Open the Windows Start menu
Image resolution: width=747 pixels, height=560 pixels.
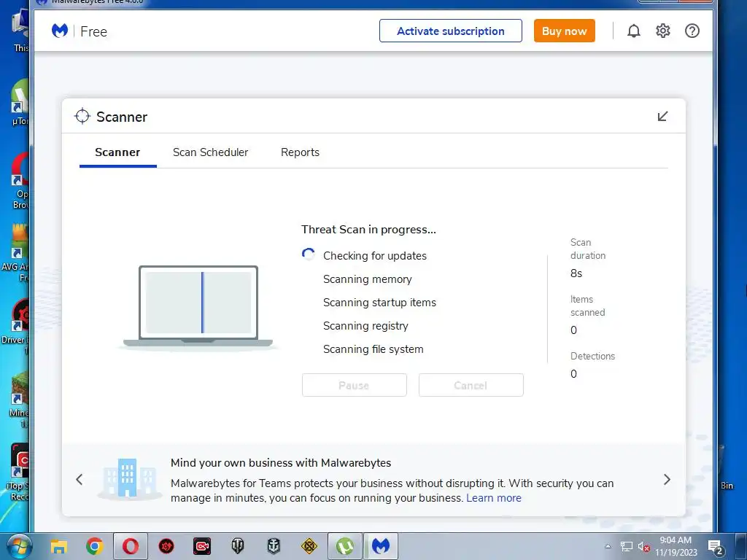click(19, 546)
